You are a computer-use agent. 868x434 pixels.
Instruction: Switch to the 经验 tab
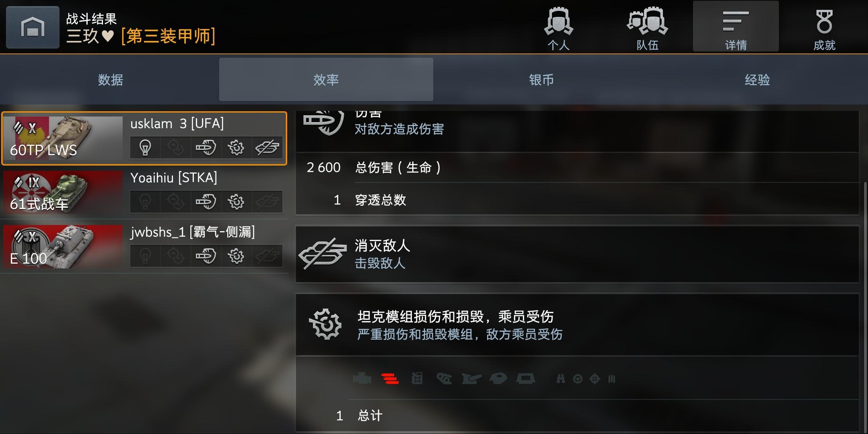point(757,80)
